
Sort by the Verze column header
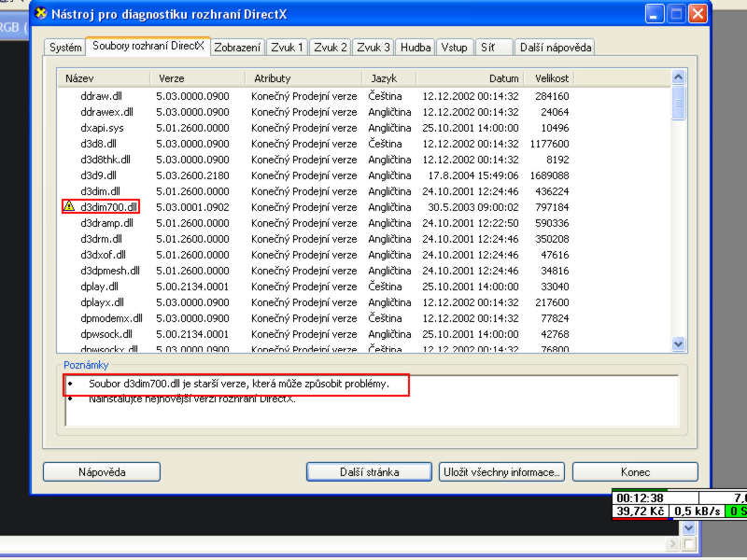[198, 78]
